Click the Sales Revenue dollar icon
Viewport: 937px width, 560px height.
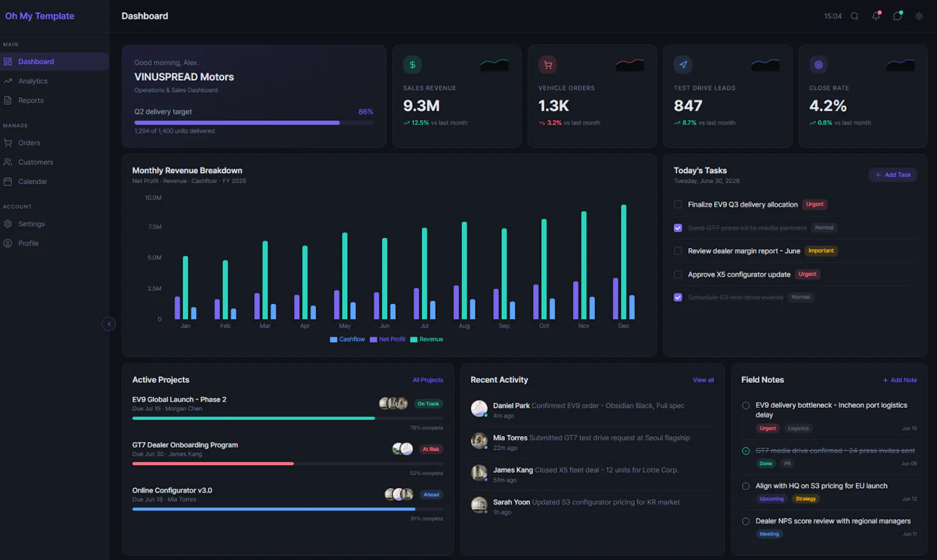412,65
